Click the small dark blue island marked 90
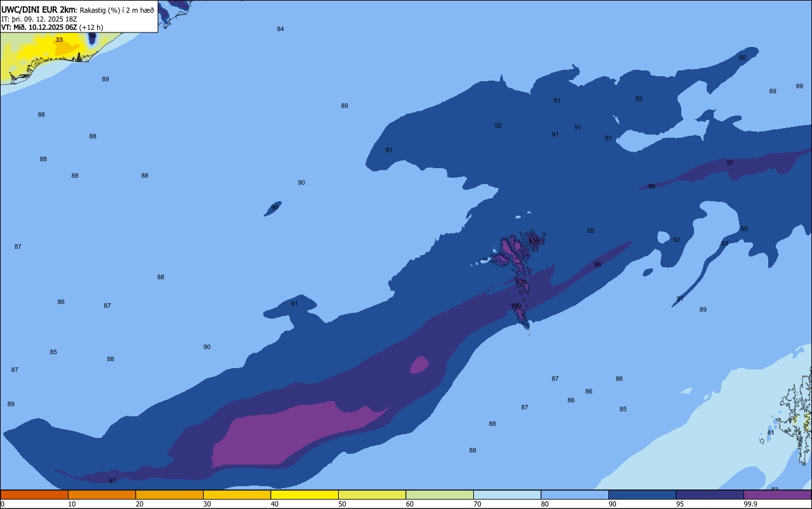 pyautogui.click(x=273, y=209)
